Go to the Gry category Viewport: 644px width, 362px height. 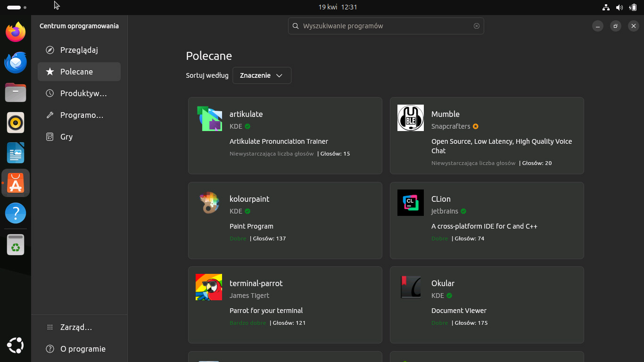[x=79, y=137]
